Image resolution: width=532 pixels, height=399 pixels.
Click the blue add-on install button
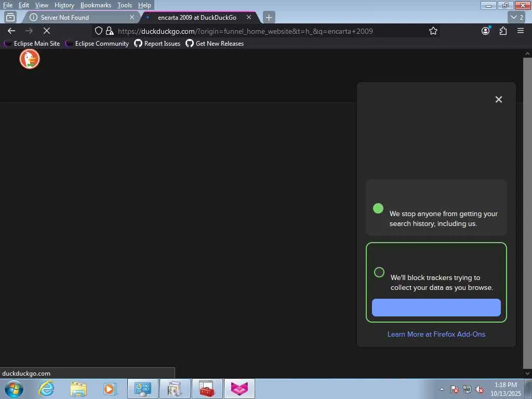pos(436,308)
